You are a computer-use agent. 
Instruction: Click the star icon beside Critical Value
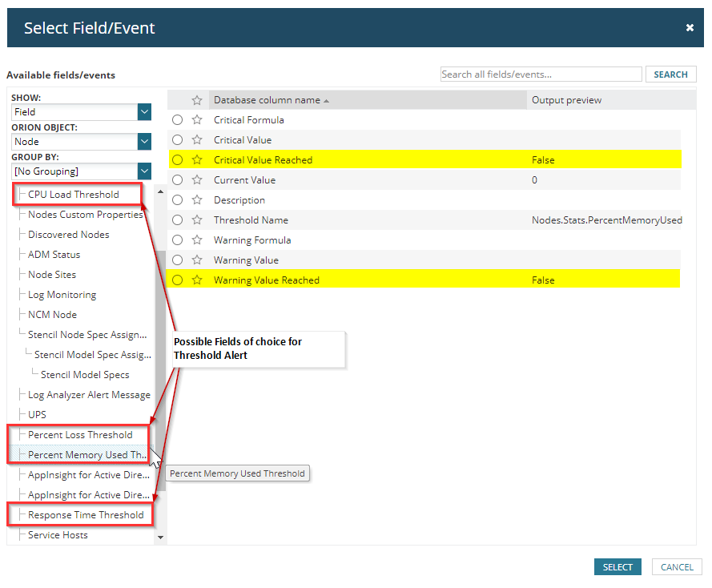(197, 140)
